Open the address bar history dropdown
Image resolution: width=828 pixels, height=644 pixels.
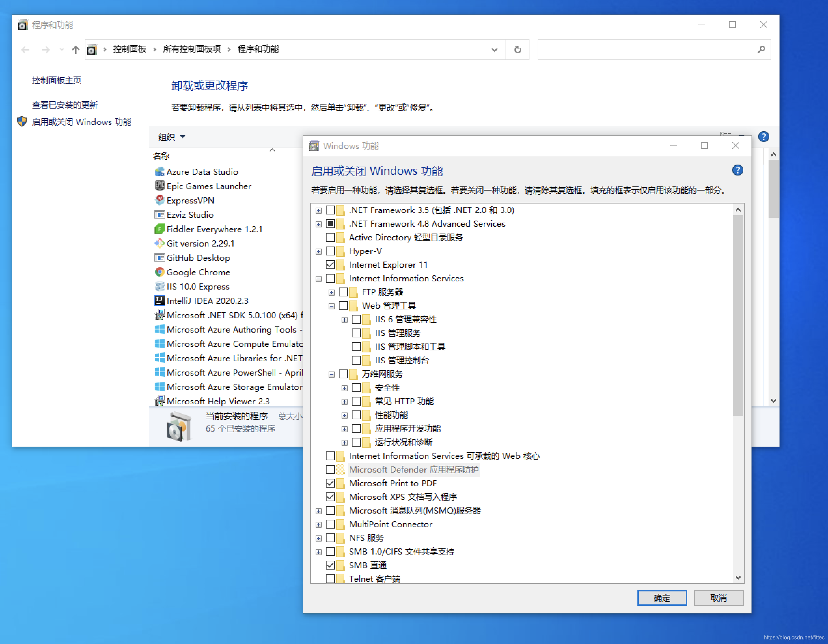[494, 50]
